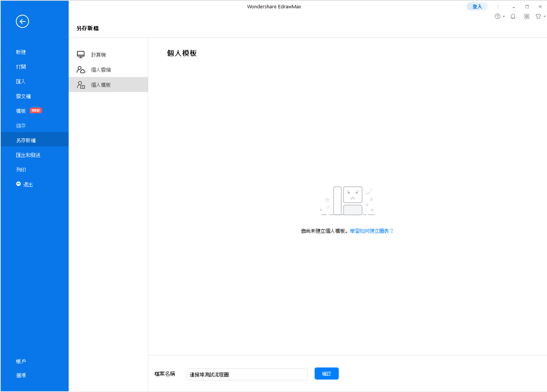The height and width of the screenshot is (392, 547).
Task: Open the help question mark icon
Action: pyautogui.click(x=498, y=16)
